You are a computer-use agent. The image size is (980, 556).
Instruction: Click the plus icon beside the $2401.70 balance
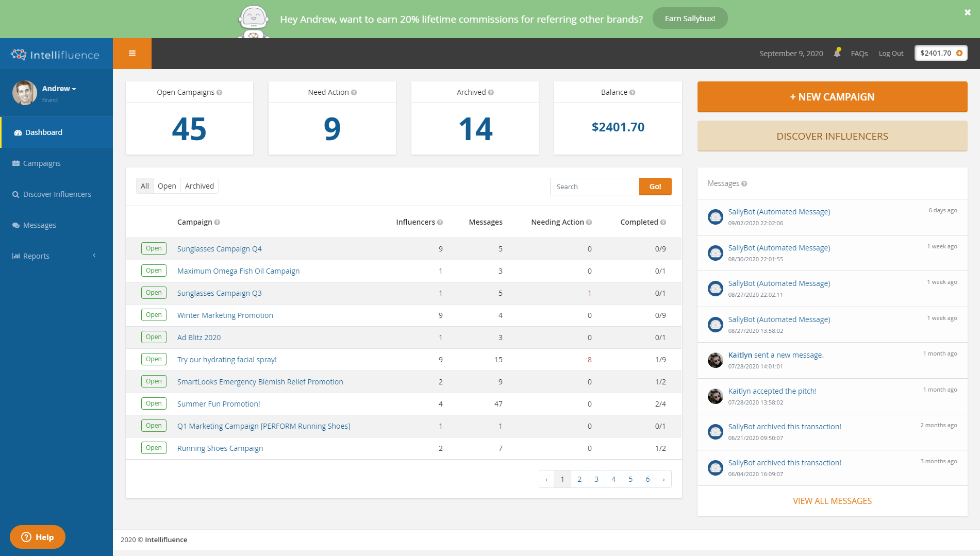tap(959, 53)
